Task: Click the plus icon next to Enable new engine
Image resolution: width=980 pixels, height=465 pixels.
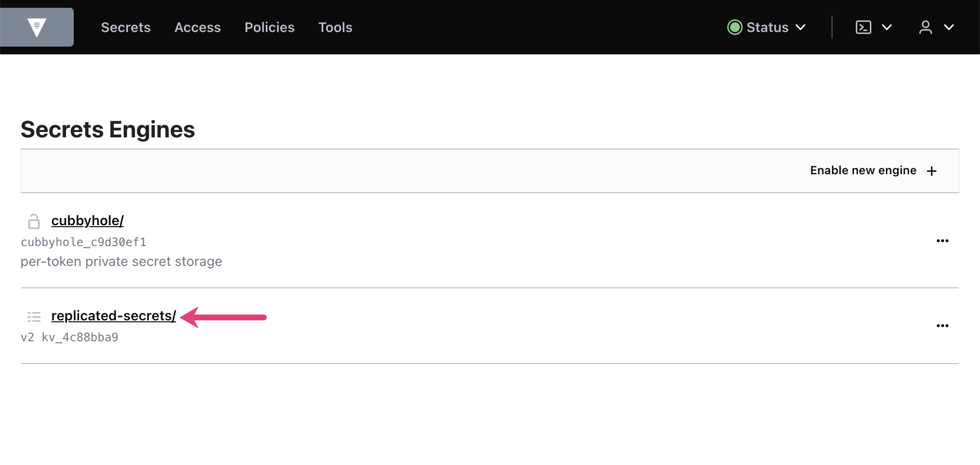Action: [x=931, y=171]
